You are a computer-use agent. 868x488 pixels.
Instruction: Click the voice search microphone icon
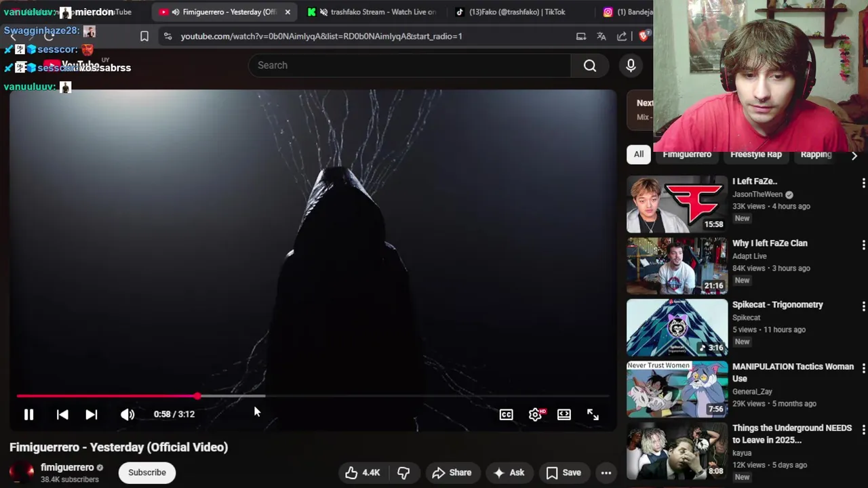(631, 65)
